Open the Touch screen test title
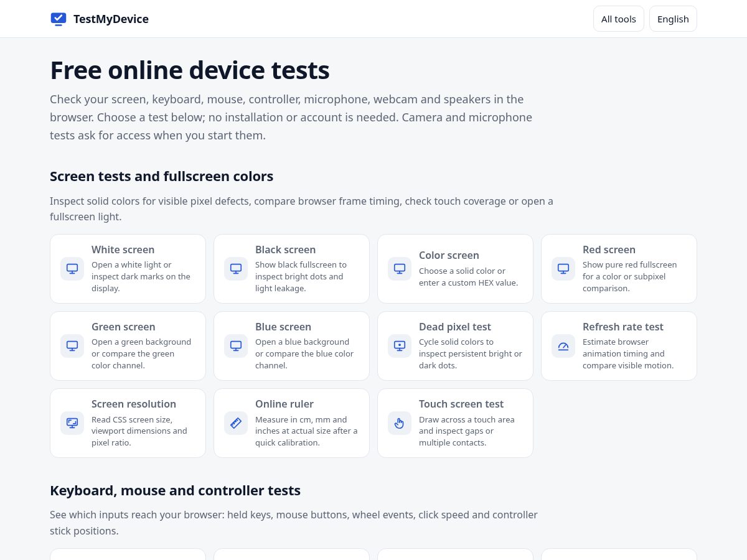This screenshot has height=560, width=747. point(461,404)
